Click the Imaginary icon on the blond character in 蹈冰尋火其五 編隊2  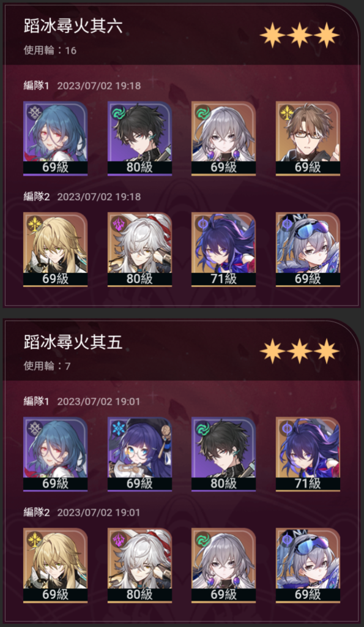coord(33,539)
